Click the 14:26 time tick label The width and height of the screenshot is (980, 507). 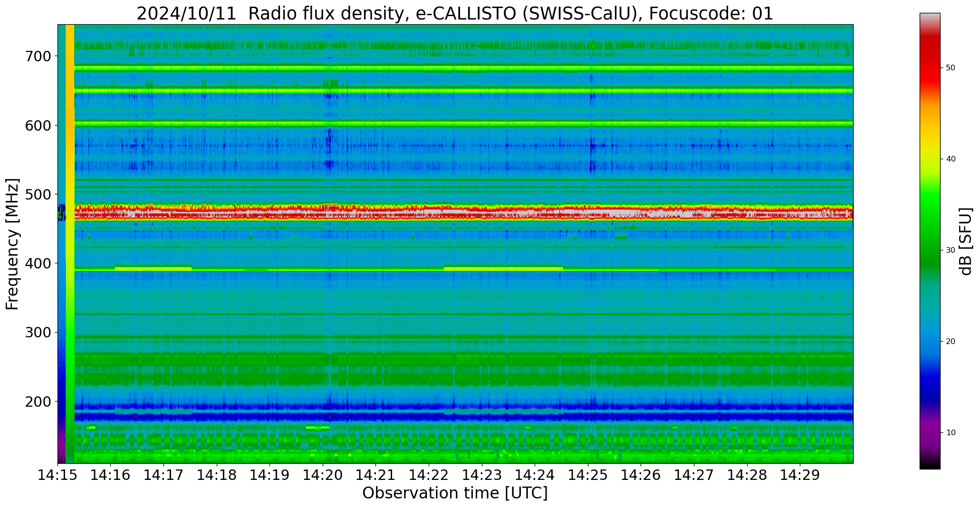pyautogui.click(x=641, y=475)
